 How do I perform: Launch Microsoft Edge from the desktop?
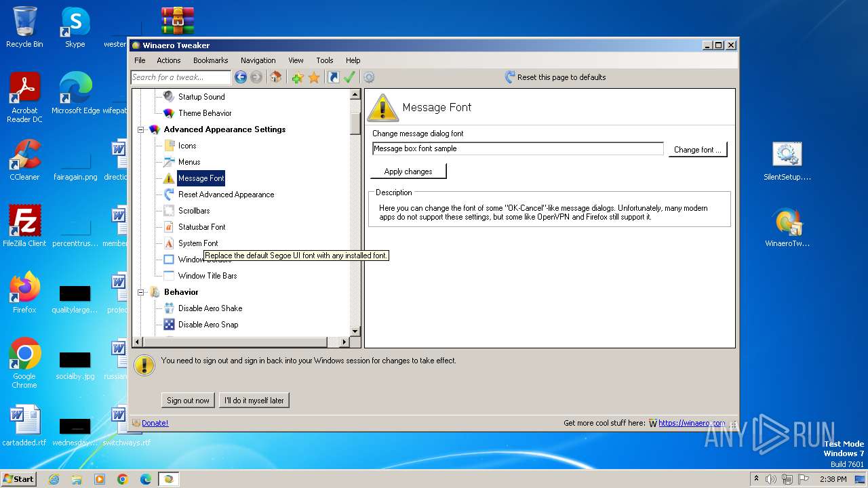click(75, 94)
